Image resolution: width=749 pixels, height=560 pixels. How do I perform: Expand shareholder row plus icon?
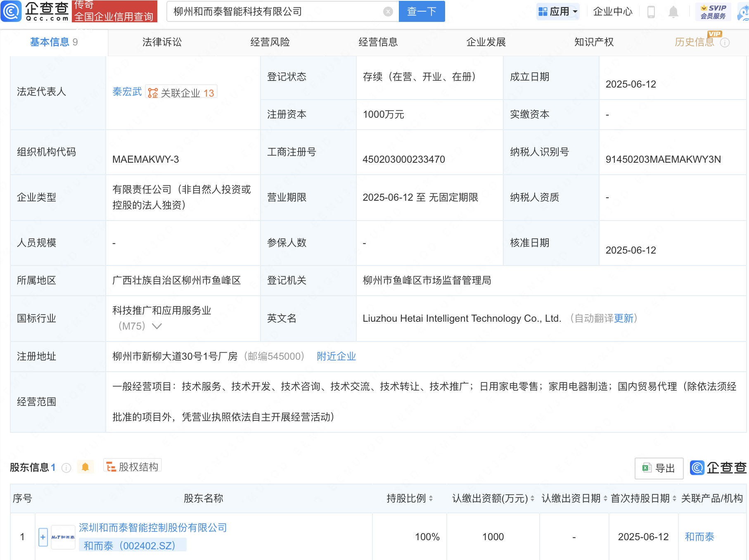(x=43, y=537)
